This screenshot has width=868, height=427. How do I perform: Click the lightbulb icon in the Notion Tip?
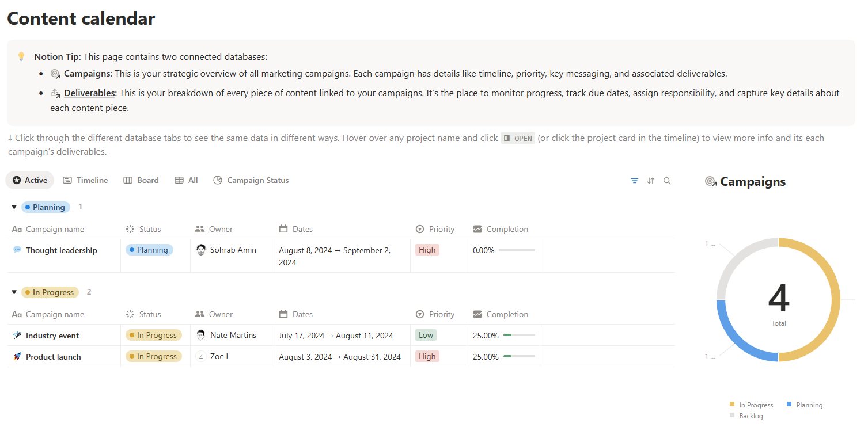21,56
